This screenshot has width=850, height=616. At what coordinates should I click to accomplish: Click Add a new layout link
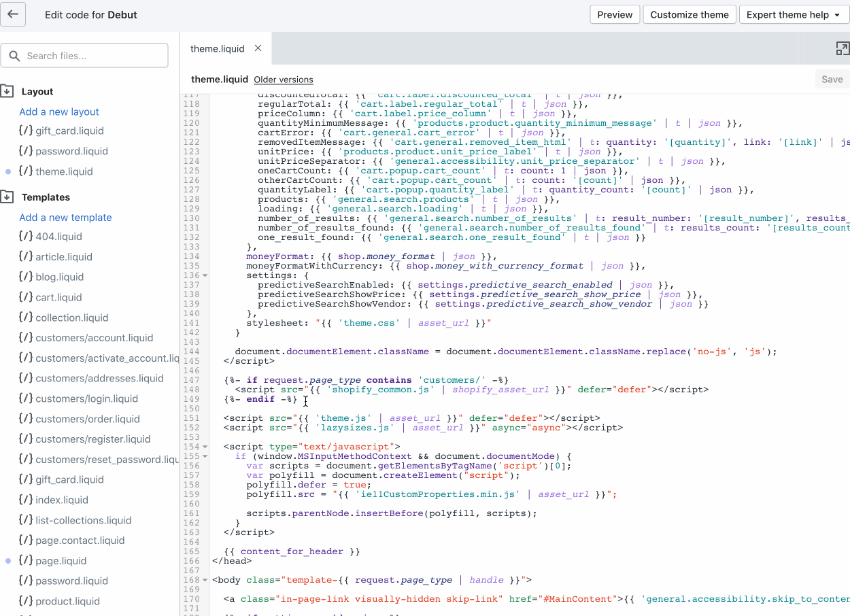coord(59,112)
